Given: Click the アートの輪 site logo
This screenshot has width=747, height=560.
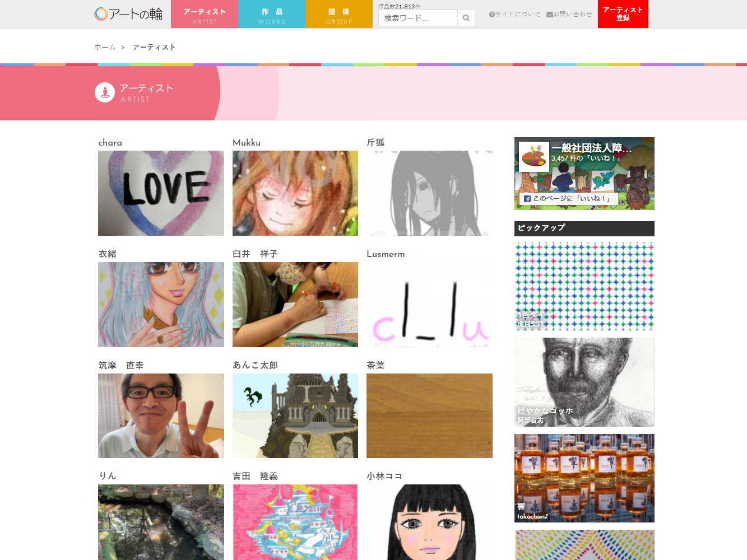Looking at the screenshot, I should tap(128, 14).
